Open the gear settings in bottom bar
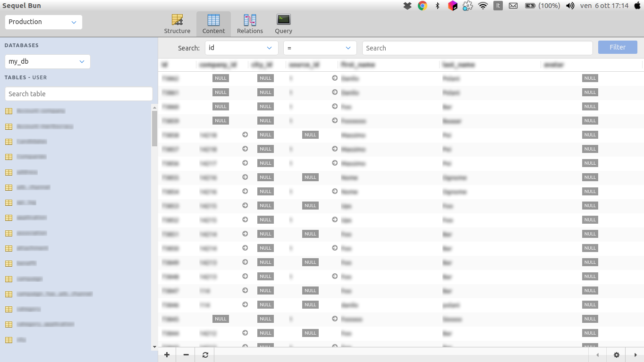Screen dimensions: 644x362 pyautogui.click(x=617, y=355)
